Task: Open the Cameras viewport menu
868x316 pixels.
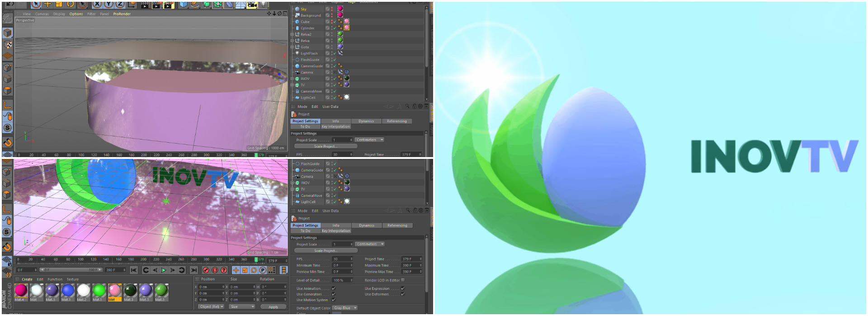Action: pos(42,14)
